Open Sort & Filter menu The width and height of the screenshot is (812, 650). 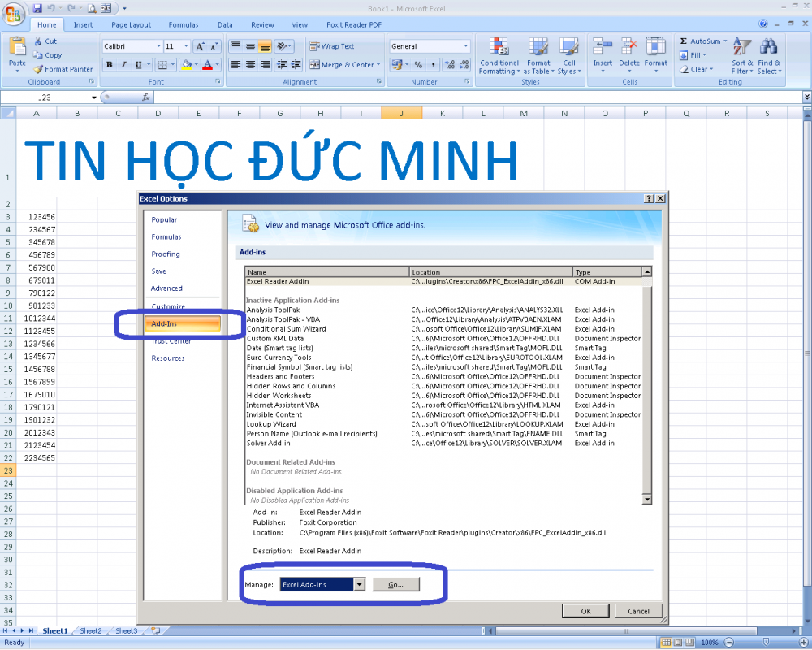tap(742, 56)
